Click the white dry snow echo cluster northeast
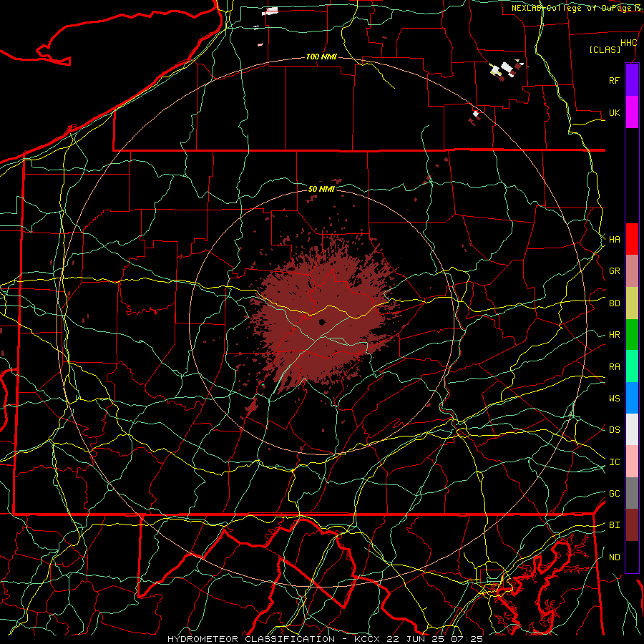Image resolution: width=644 pixels, height=644 pixels. (x=505, y=69)
